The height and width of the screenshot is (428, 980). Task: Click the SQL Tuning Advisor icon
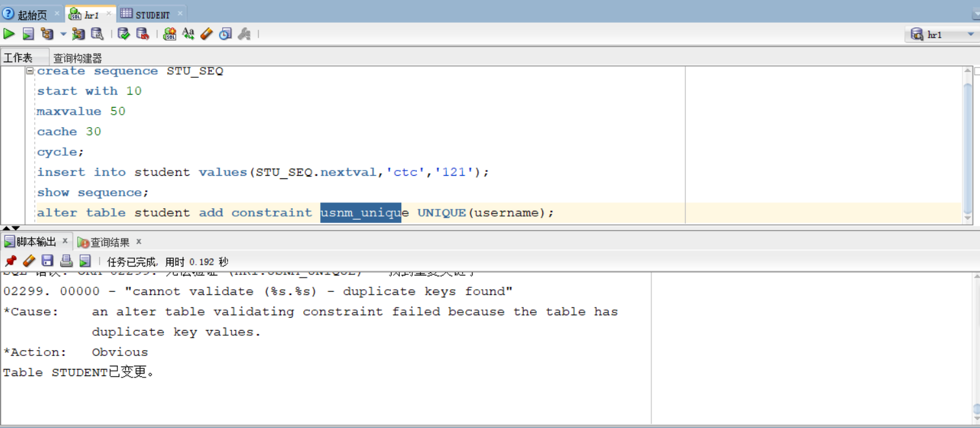click(x=97, y=34)
